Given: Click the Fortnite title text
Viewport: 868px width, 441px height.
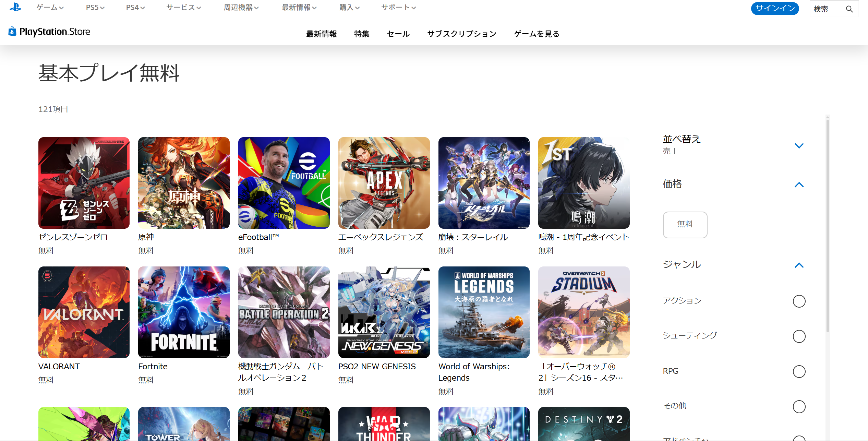Looking at the screenshot, I should coord(153,366).
